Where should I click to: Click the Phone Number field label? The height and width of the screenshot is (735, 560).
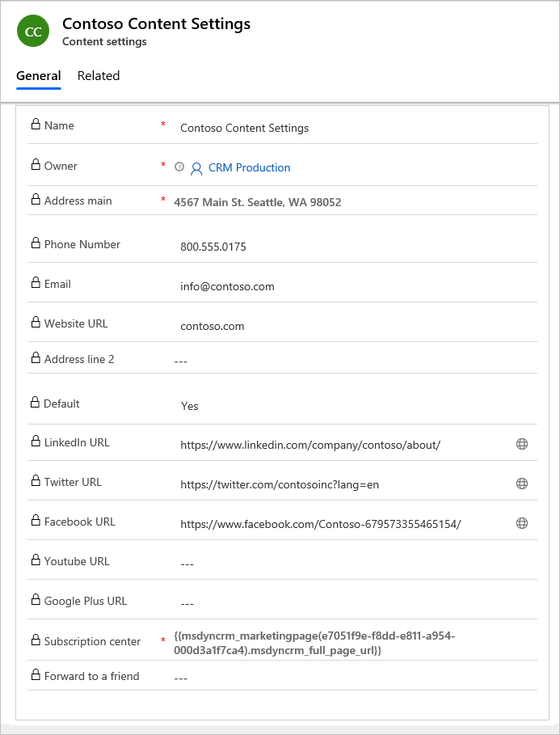coord(82,244)
